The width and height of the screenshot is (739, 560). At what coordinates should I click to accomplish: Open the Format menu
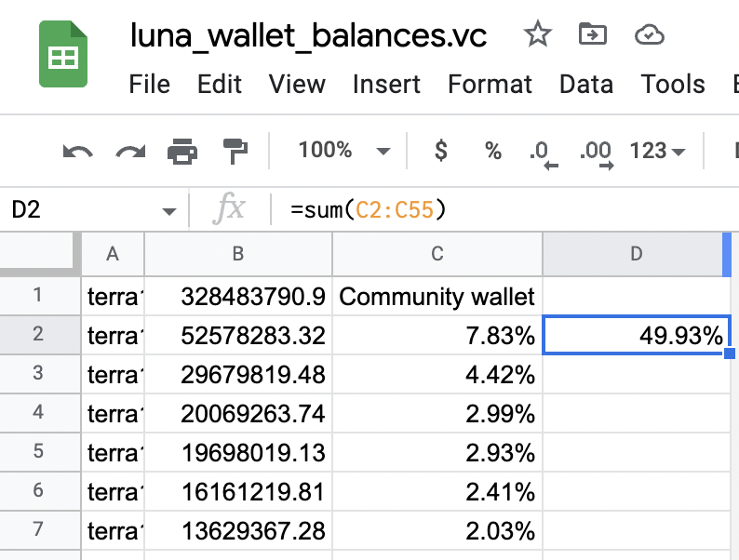coord(490,85)
